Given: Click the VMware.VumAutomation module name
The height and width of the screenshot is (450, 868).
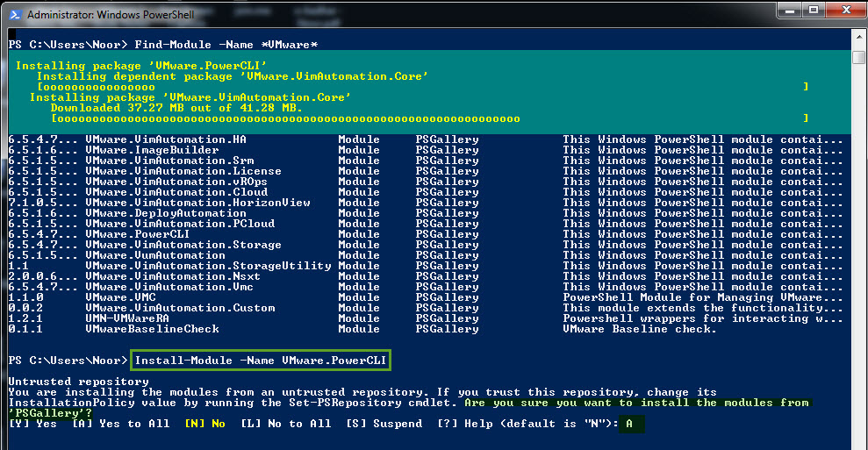Looking at the screenshot, I should 155,255.
